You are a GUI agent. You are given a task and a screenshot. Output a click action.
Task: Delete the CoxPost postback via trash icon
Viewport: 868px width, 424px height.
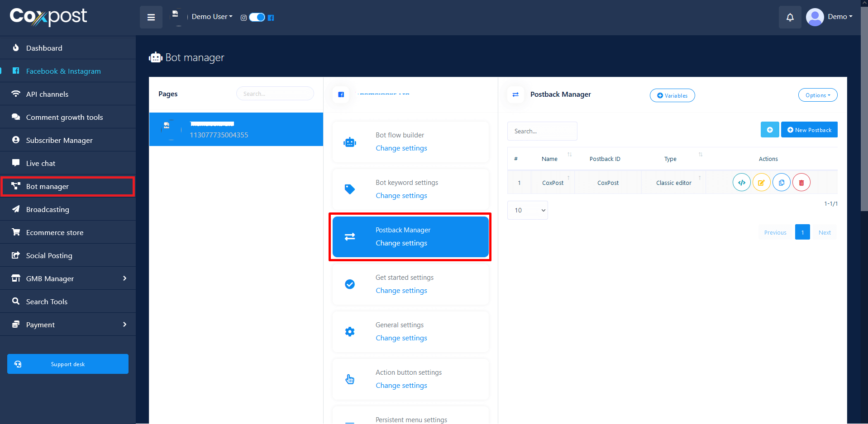801,183
